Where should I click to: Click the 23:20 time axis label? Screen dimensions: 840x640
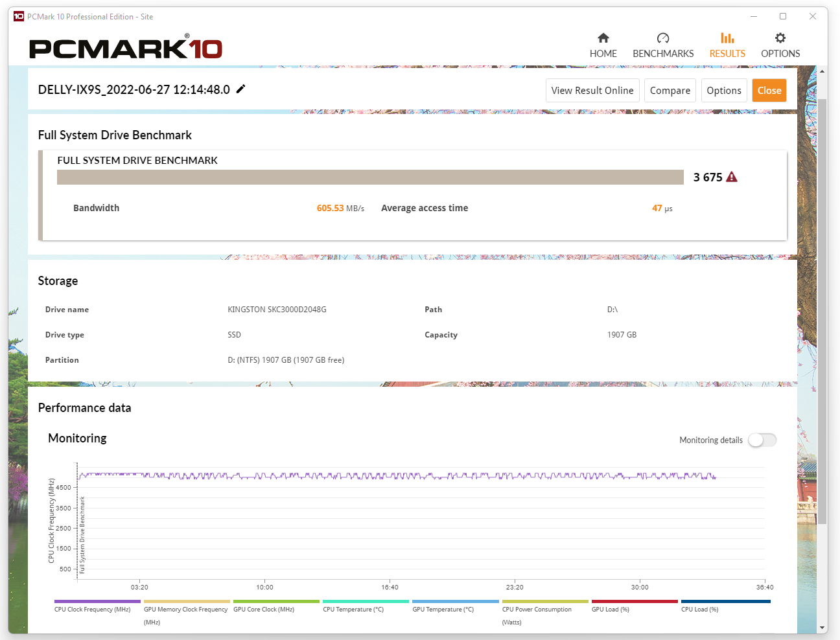(x=515, y=588)
